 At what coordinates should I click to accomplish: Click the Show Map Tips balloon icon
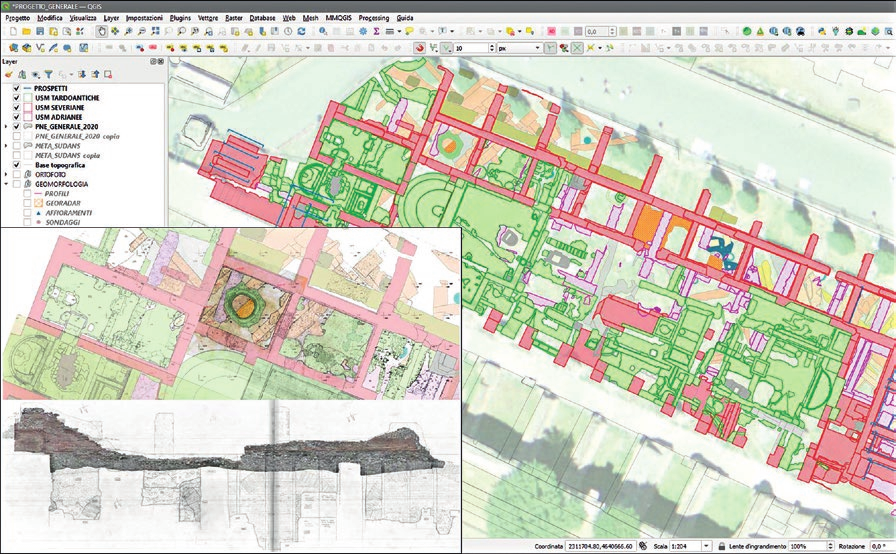point(409,31)
